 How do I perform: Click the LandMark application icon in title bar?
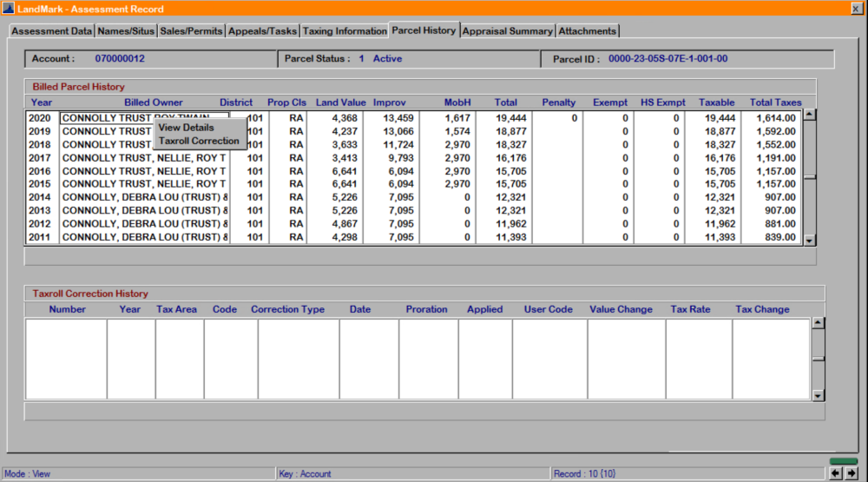[8, 8]
